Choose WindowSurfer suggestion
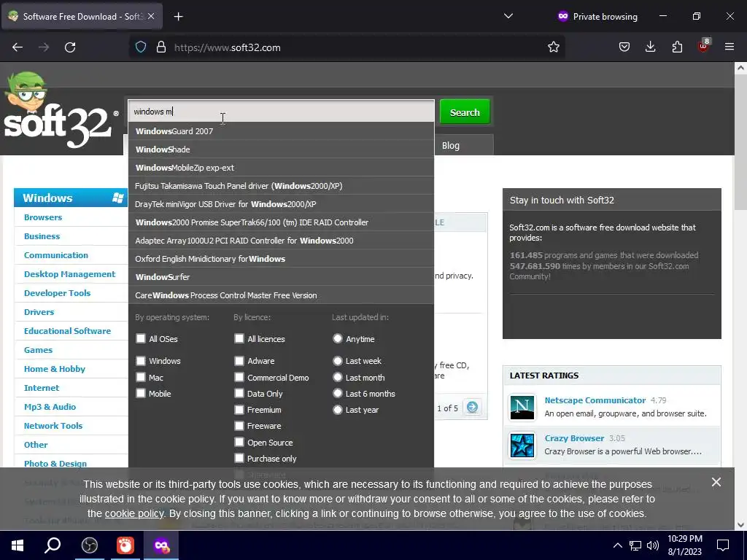The width and height of the screenshot is (747, 560). pyautogui.click(x=281, y=276)
